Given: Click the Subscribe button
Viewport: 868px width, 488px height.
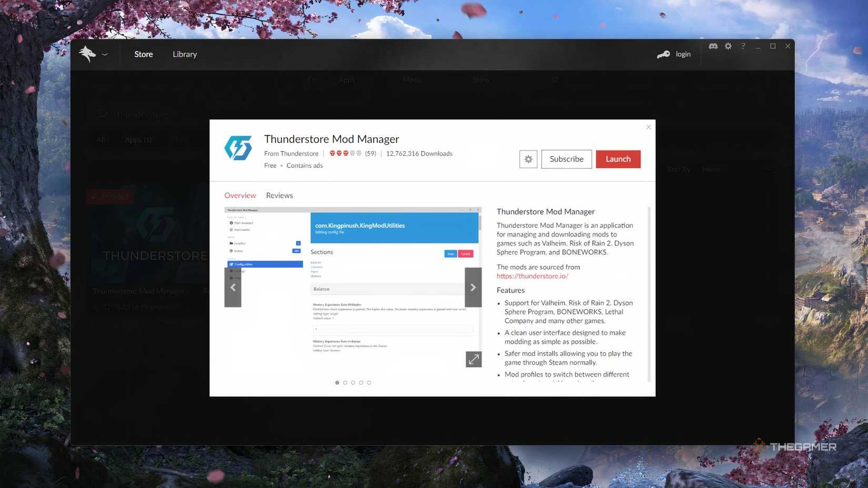Looking at the screenshot, I should point(566,159).
